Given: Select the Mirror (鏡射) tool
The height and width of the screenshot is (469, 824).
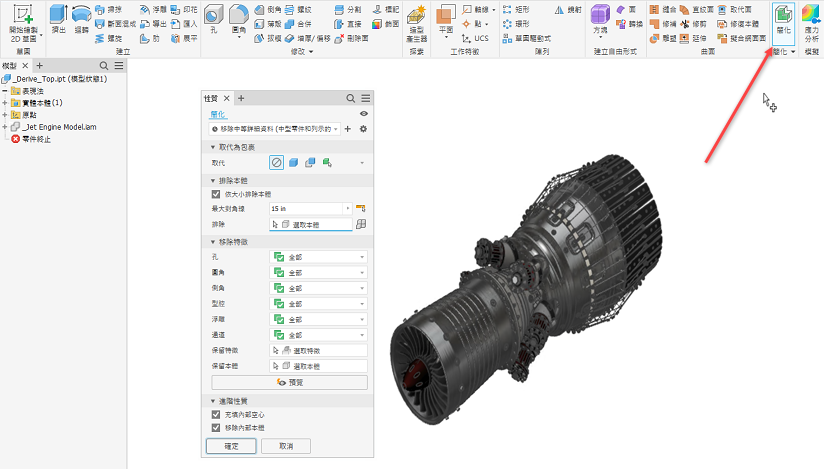Looking at the screenshot, I should (x=568, y=9).
